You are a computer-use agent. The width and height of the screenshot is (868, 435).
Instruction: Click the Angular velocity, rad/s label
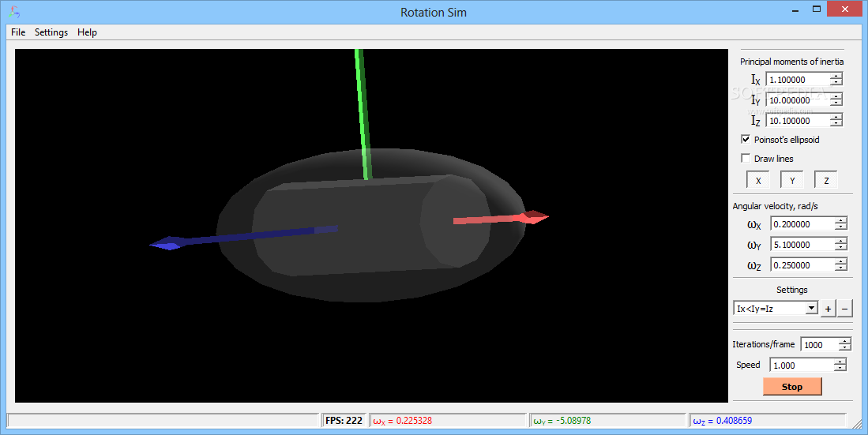coord(775,206)
